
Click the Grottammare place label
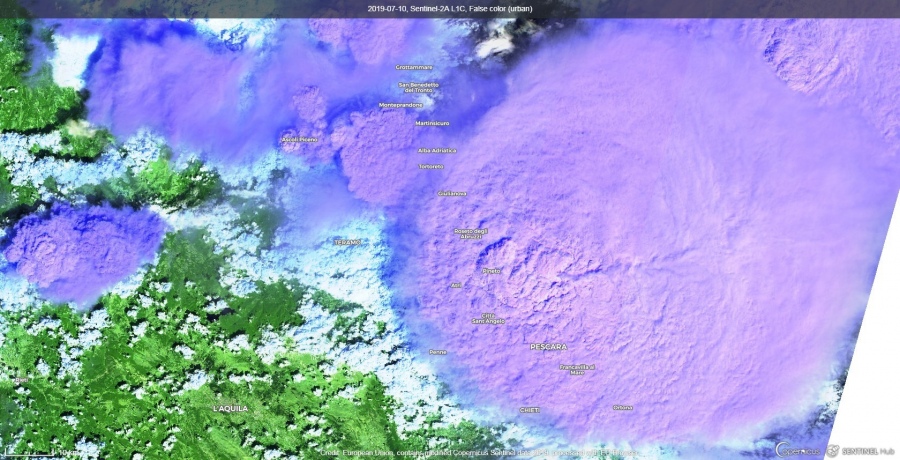point(412,67)
